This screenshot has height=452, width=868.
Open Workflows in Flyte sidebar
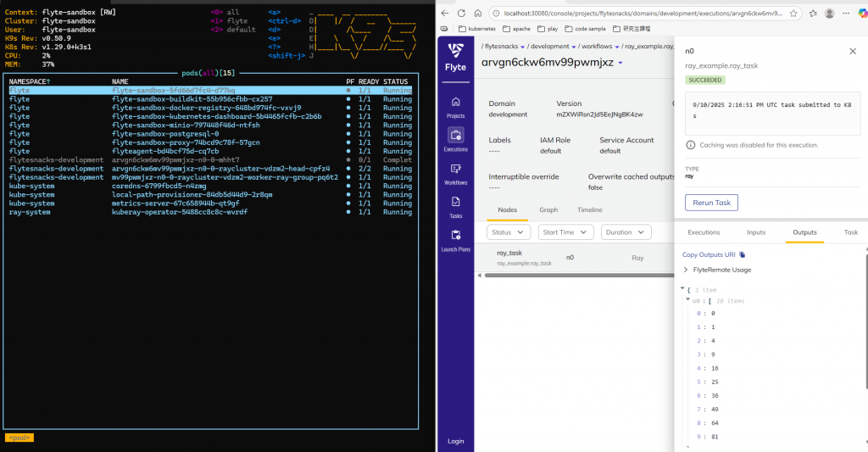click(x=455, y=174)
